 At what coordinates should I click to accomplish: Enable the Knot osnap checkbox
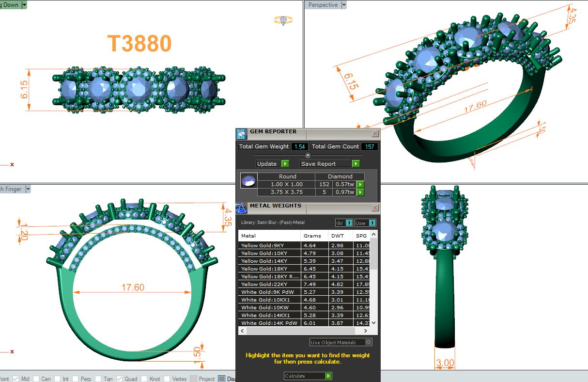point(144,379)
